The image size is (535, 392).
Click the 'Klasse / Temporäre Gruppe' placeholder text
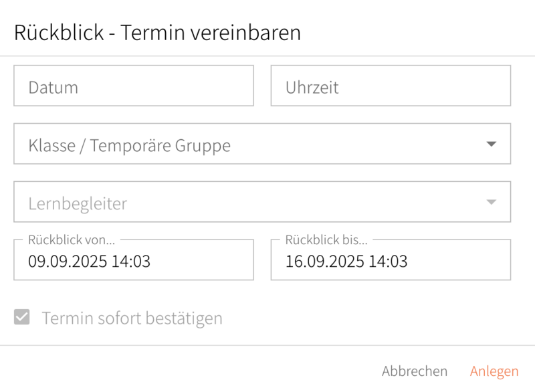(129, 145)
